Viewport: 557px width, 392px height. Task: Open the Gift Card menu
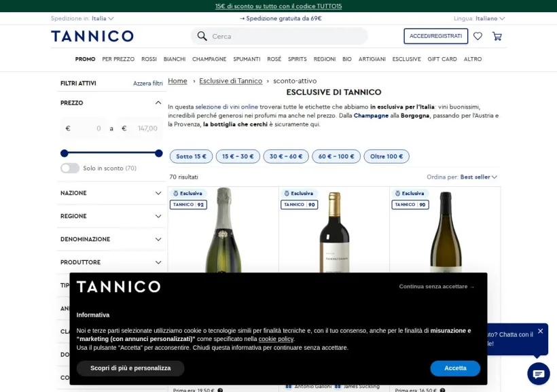coord(442,59)
